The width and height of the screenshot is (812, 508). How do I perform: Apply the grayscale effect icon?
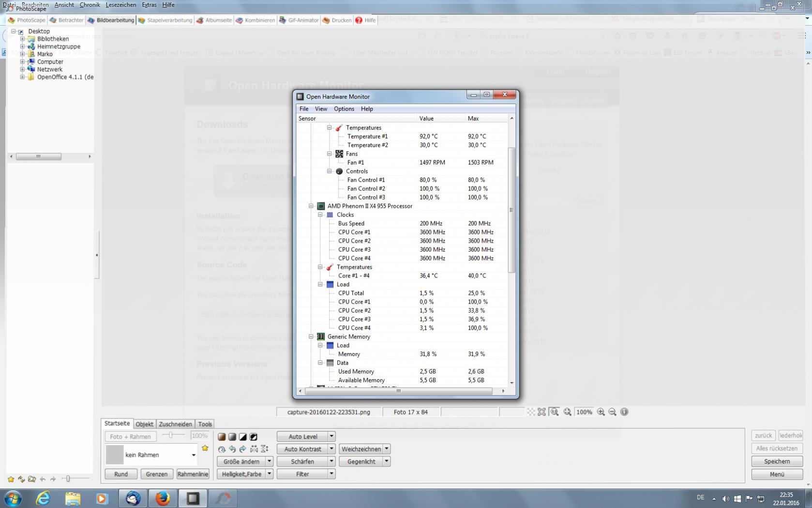click(x=232, y=437)
